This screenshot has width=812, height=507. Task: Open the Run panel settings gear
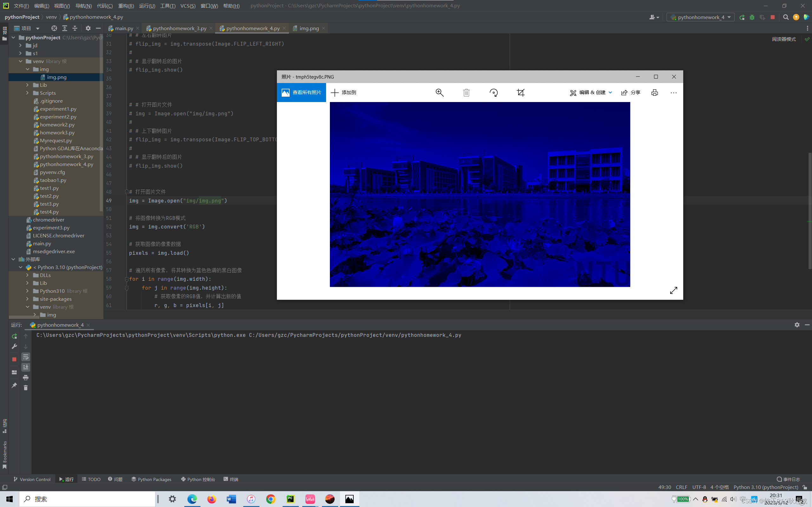797,324
